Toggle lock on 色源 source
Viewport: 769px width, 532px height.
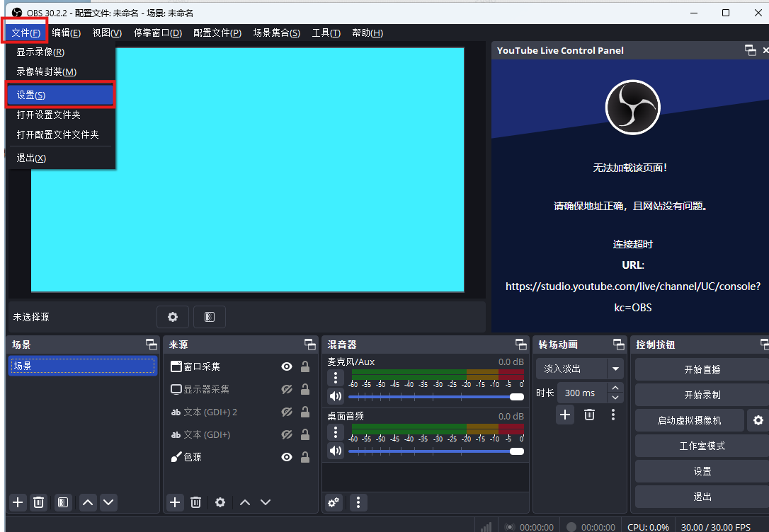305,457
